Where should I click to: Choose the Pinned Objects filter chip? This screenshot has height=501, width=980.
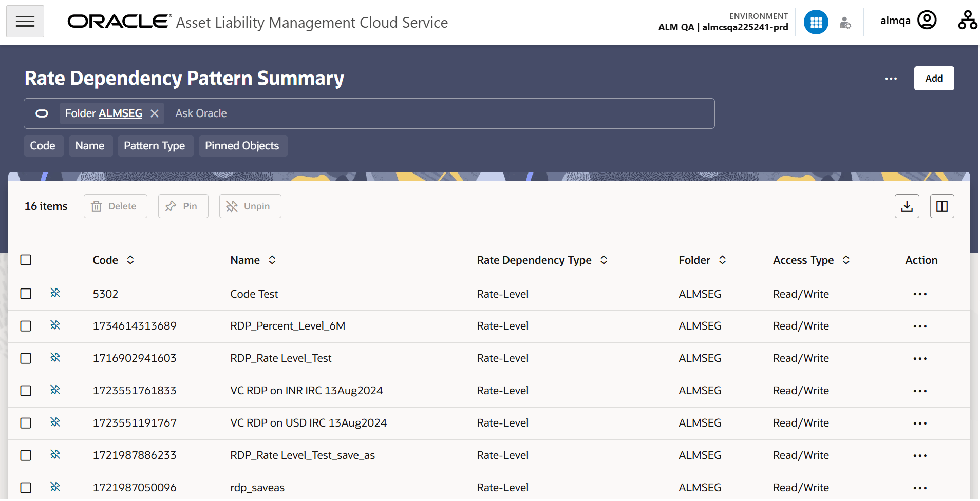[x=242, y=146]
